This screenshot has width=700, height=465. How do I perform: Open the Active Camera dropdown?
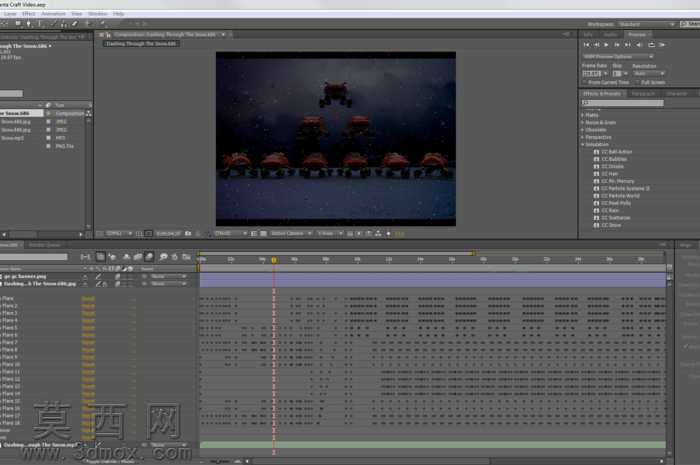coord(291,233)
